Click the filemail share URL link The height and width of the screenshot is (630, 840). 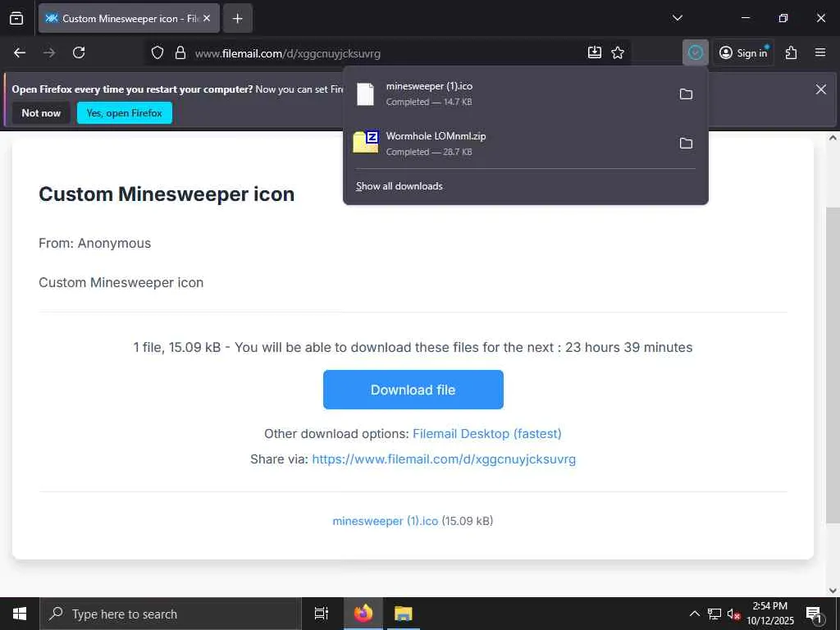(444, 459)
